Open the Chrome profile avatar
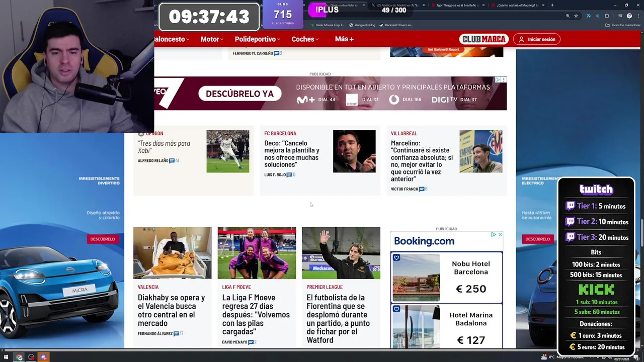 [629, 16]
